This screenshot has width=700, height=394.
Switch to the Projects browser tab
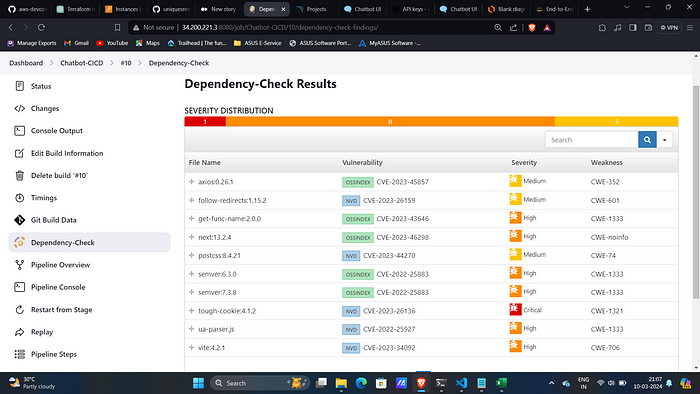click(312, 9)
